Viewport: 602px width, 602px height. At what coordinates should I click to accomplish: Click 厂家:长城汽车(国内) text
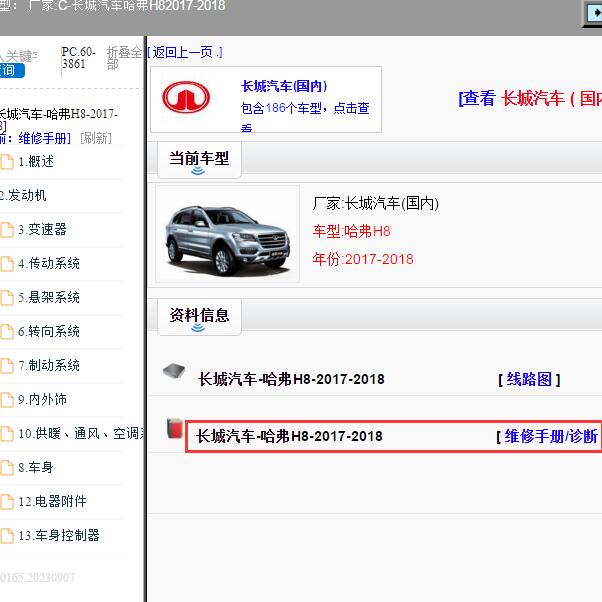pos(375,203)
